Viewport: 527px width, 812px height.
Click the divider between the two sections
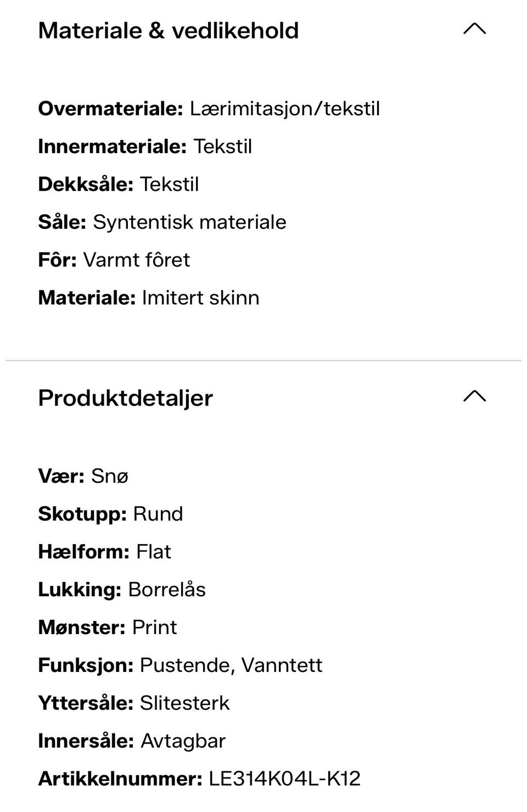(263, 361)
